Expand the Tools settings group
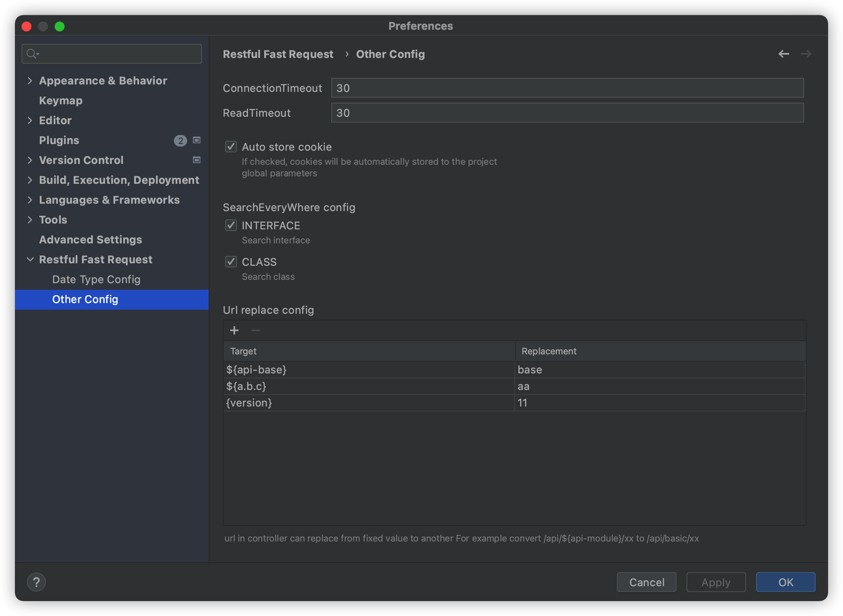843x616 pixels. click(x=30, y=220)
